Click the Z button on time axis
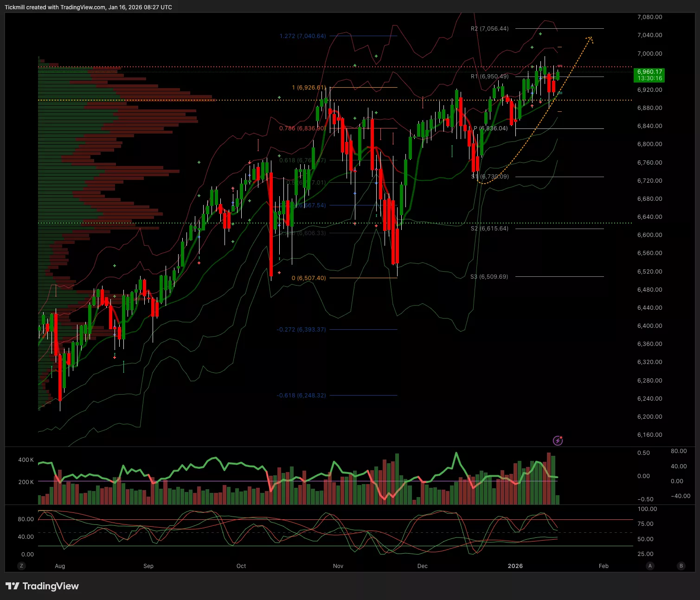 tap(21, 566)
